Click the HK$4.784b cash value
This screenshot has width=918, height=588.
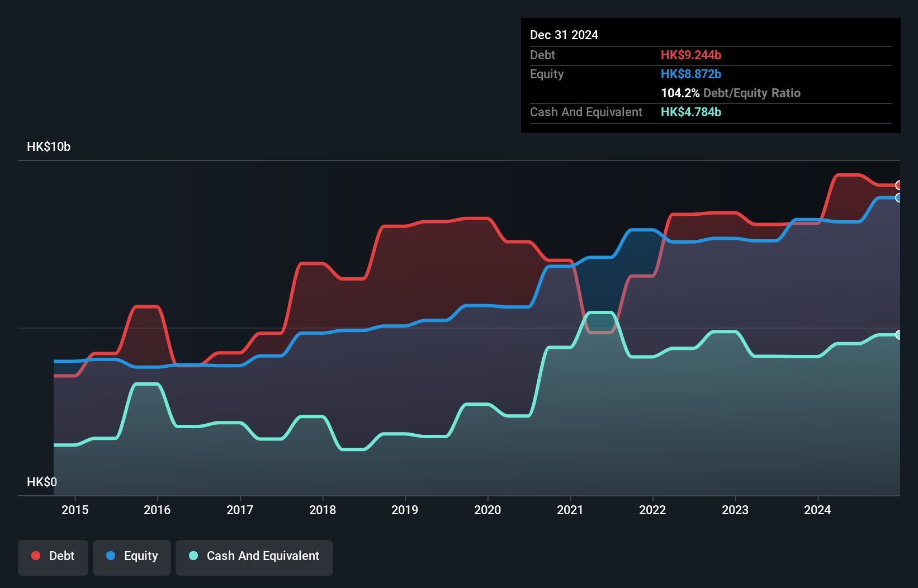click(x=691, y=112)
